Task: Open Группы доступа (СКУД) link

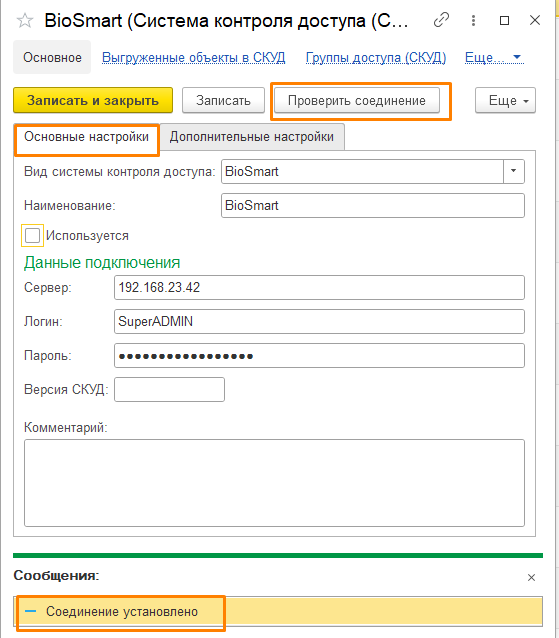Action: point(376,57)
